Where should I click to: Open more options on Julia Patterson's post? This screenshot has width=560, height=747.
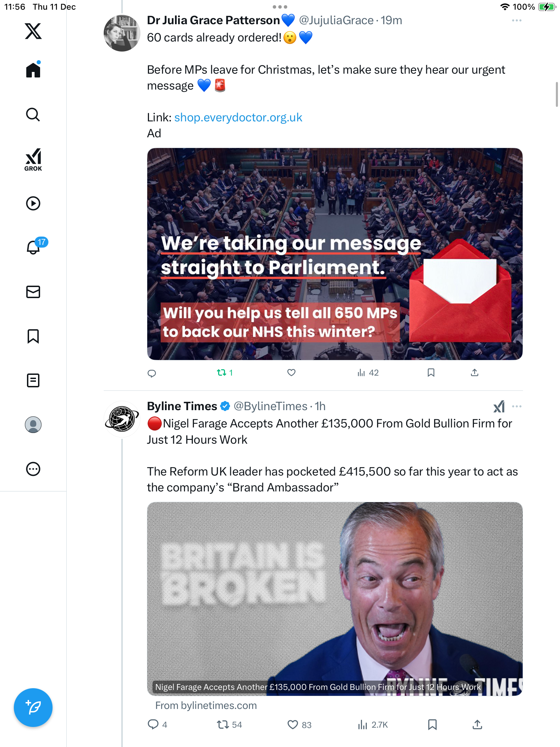[x=516, y=20]
